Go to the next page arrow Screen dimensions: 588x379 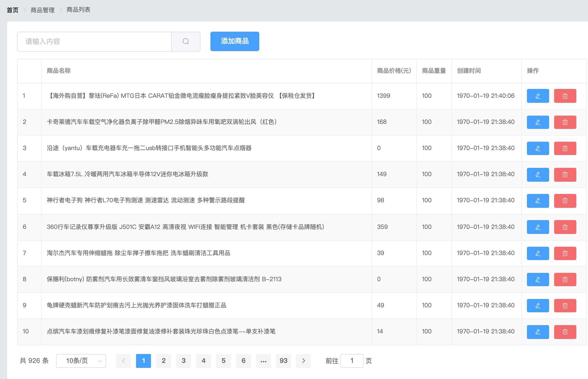tap(303, 361)
